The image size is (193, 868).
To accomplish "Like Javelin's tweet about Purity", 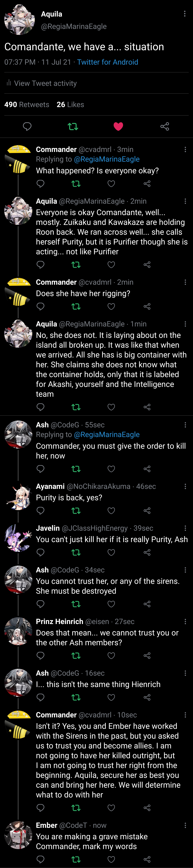I will [x=111, y=552].
